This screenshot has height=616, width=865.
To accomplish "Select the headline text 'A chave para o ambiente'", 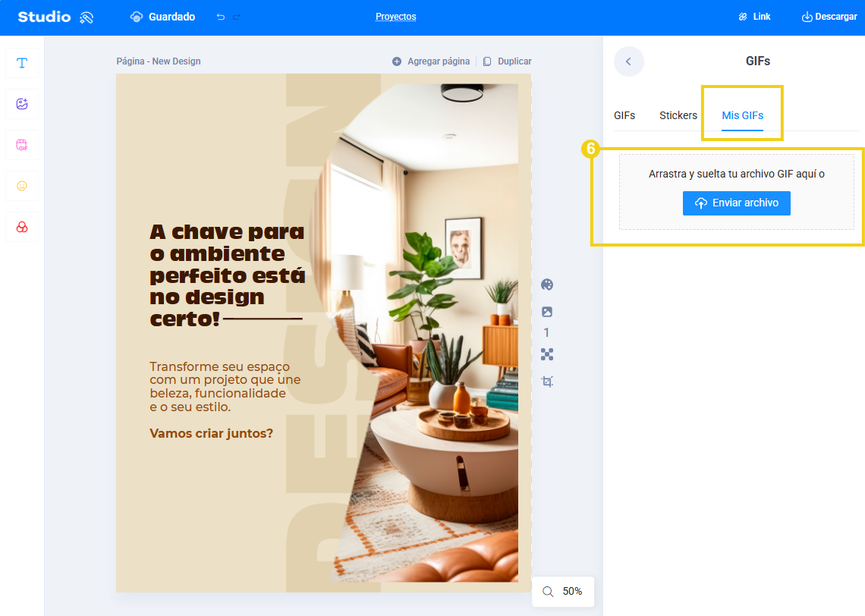I will (228, 275).
